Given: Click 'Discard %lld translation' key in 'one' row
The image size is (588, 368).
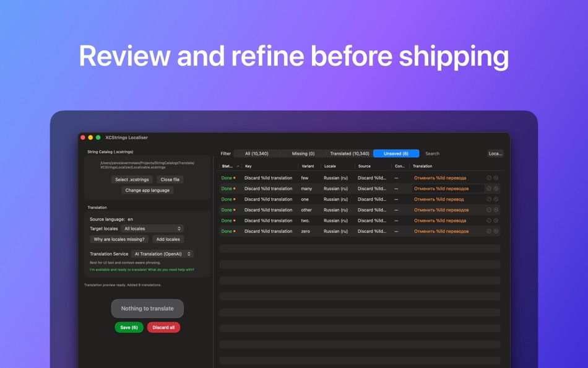Looking at the screenshot, I should tap(268, 199).
